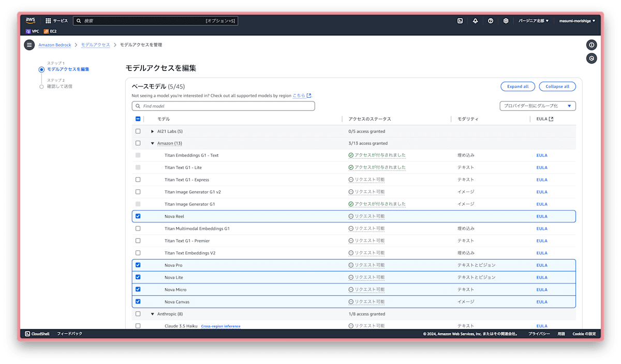Viewport: 621px width, 364px height.
Task: Launch CloudShell from top bar icon
Action: point(460,21)
